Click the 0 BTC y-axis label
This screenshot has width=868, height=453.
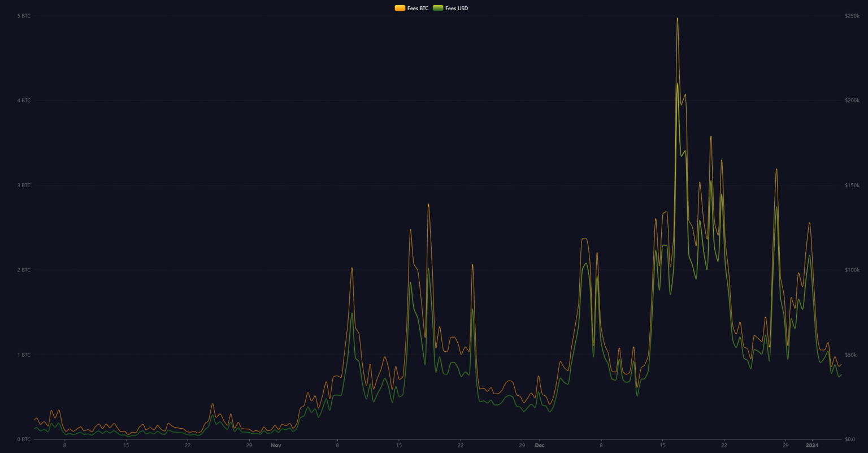[24, 439]
